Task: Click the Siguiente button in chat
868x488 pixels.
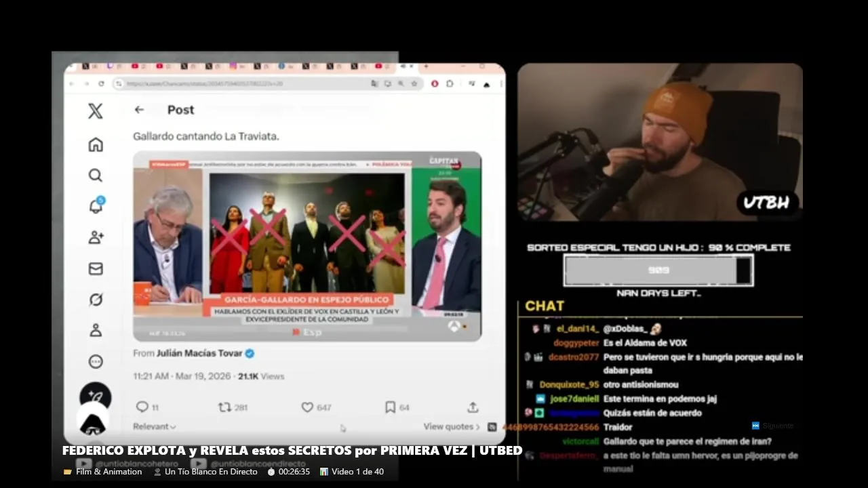Action: (773, 426)
